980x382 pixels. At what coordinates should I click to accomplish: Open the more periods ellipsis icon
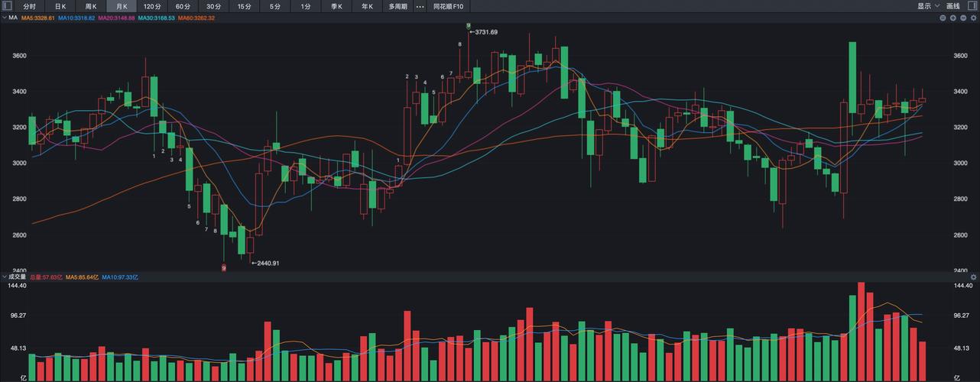pyautogui.click(x=420, y=6)
